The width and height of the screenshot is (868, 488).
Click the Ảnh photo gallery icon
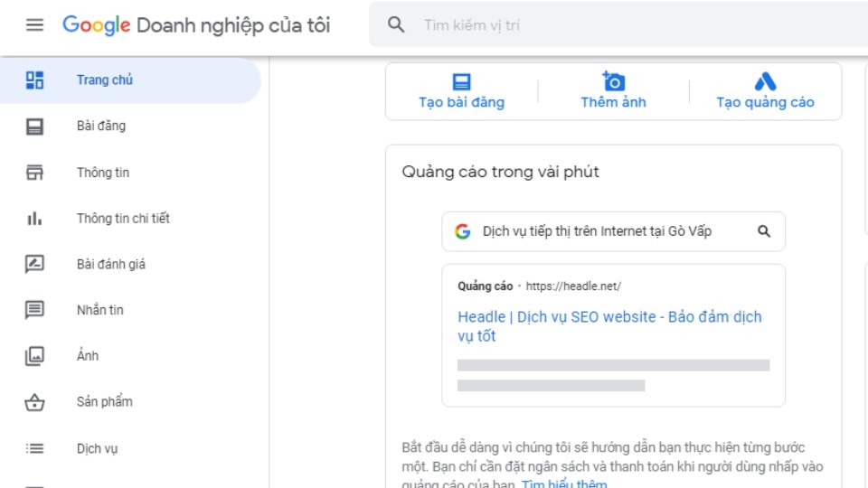pyautogui.click(x=34, y=356)
